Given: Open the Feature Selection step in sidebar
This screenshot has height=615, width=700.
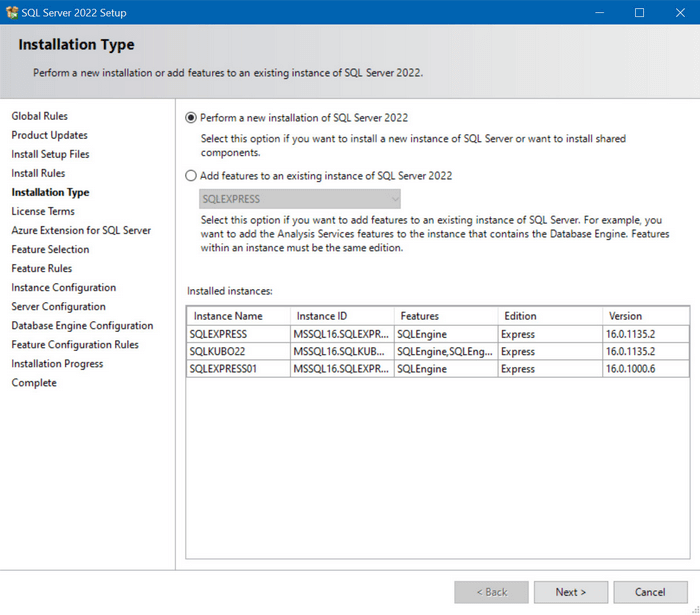Looking at the screenshot, I should 50,250.
